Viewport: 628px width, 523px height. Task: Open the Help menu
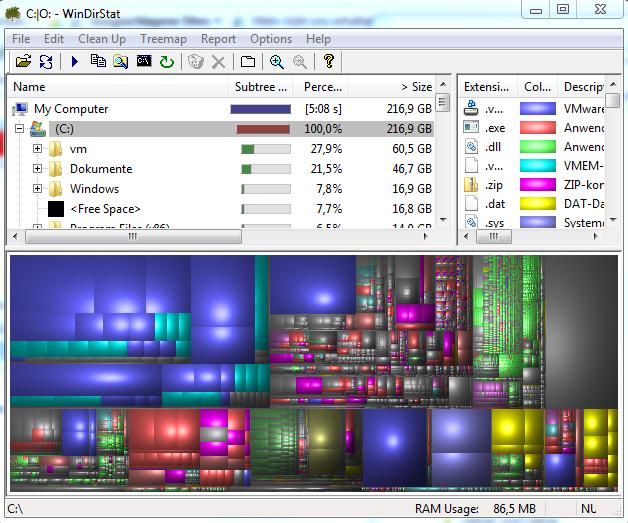pyautogui.click(x=318, y=39)
